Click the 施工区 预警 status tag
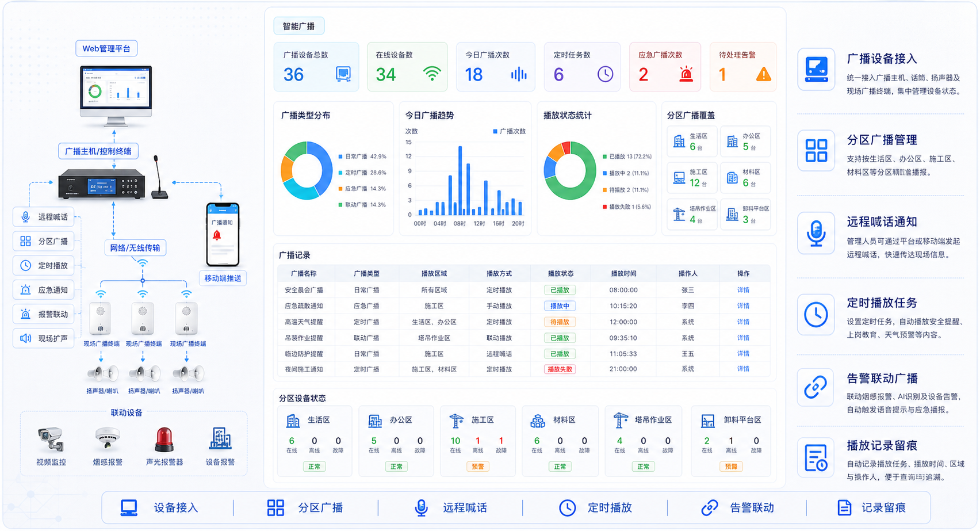 [477, 467]
